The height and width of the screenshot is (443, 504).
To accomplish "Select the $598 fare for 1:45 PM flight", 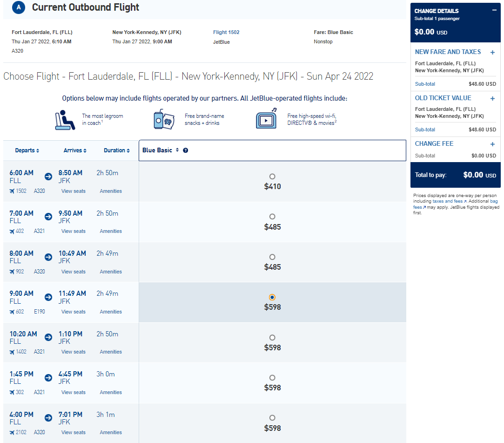I will pyautogui.click(x=272, y=377).
